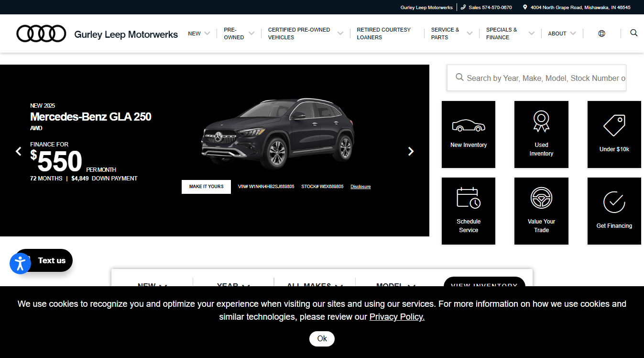
Task: Open RETIRED COURTESY LOANERS menu item
Action: [383, 34]
